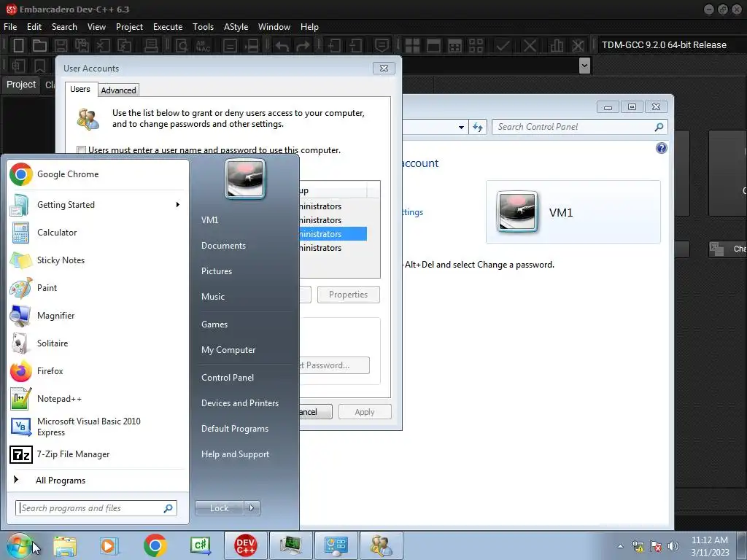Screen dimensions: 747x560
Task: Switch to the Advanced tab in User Accounts
Action: click(x=118, y=90)
